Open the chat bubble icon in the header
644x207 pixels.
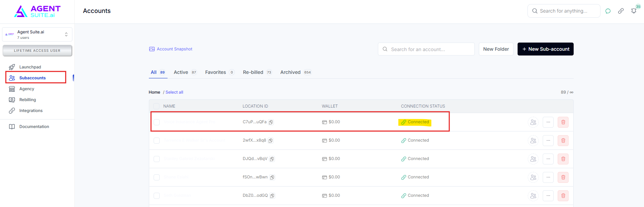pos(608,11)
